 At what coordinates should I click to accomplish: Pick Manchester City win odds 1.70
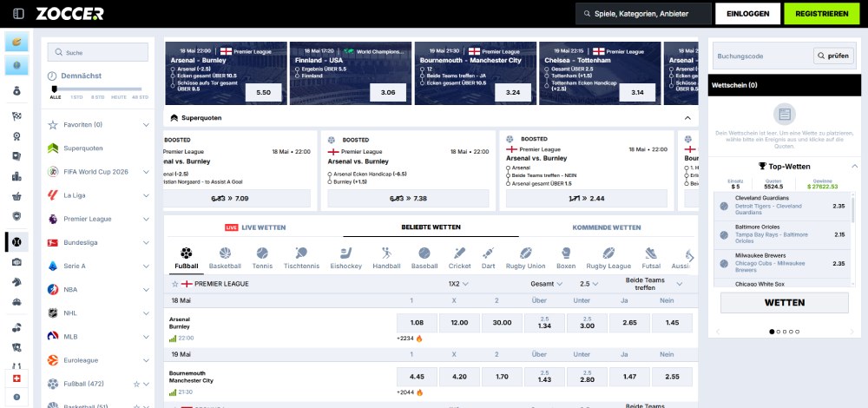[502, 377]
